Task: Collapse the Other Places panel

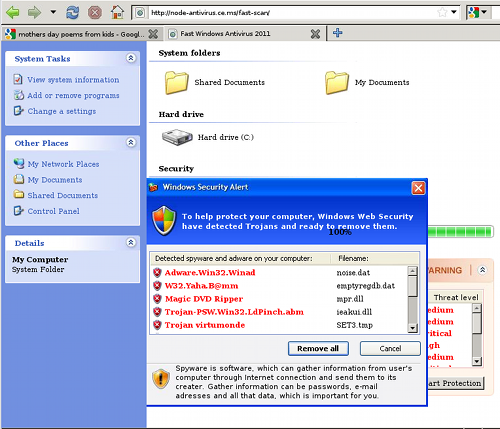Action: coord(131,142)
